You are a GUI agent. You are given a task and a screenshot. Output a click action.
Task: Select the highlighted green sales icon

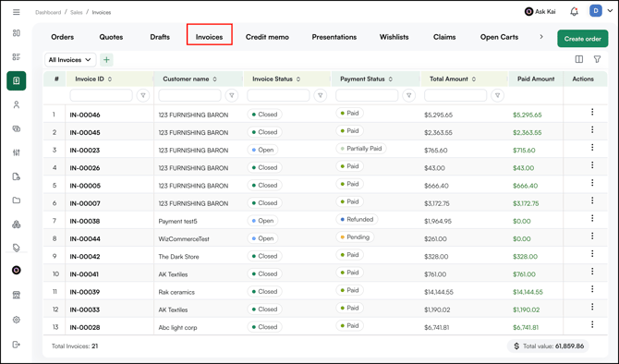click(x=17, y=81)
